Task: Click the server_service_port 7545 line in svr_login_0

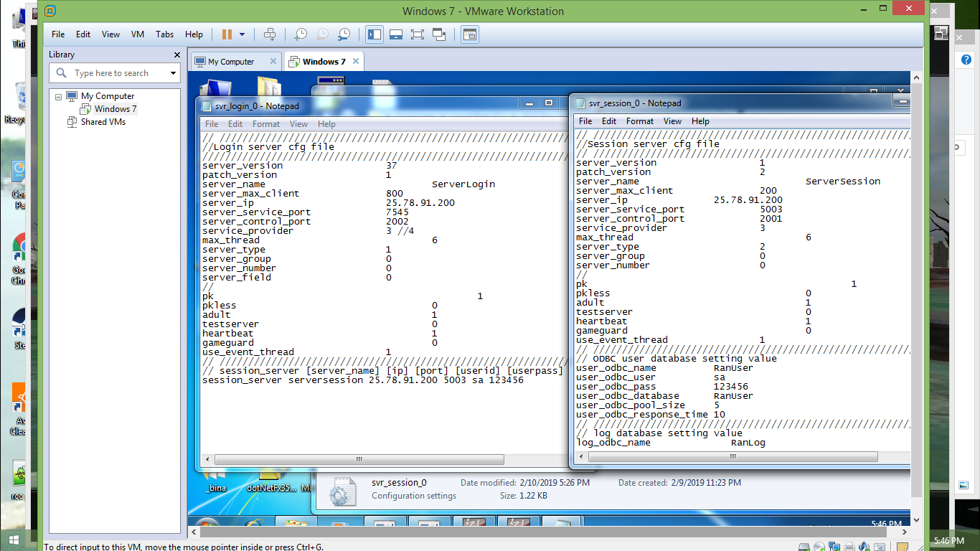Action: (x=306, y=212)
